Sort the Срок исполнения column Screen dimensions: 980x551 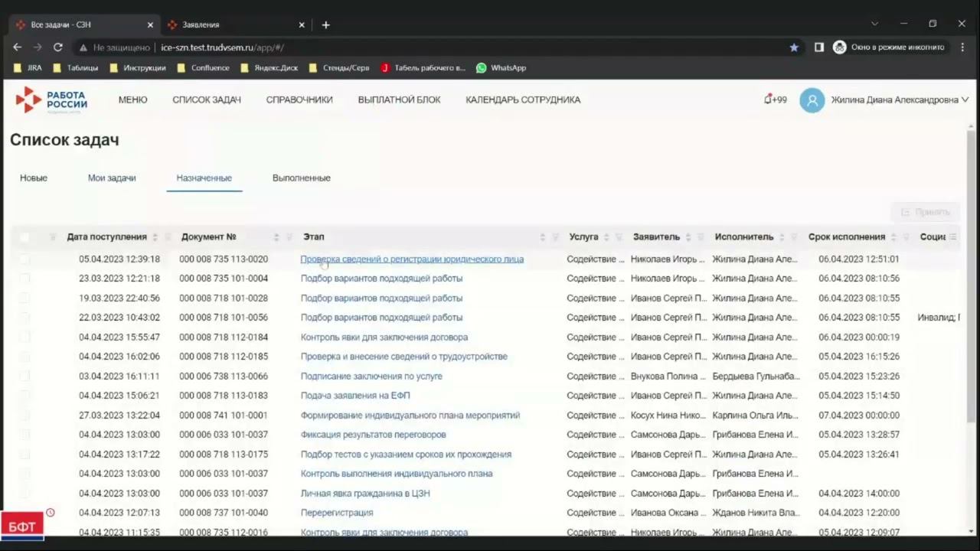893,237
